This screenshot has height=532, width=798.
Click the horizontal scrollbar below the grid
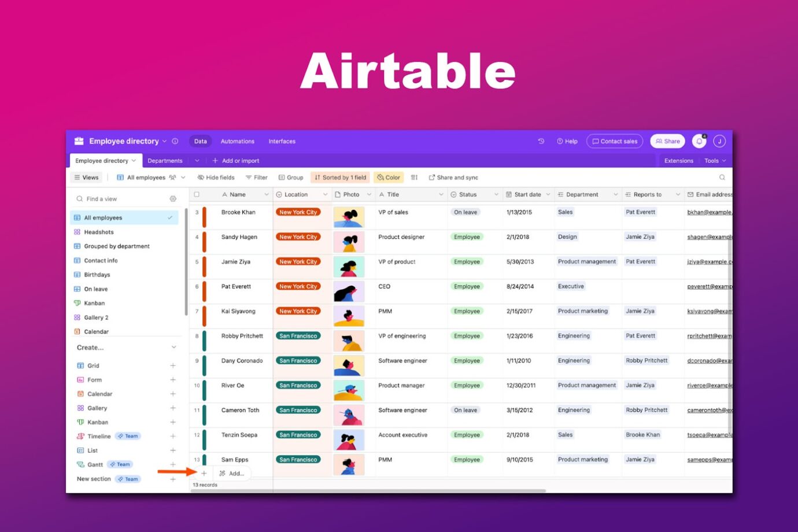pos(368,491)
